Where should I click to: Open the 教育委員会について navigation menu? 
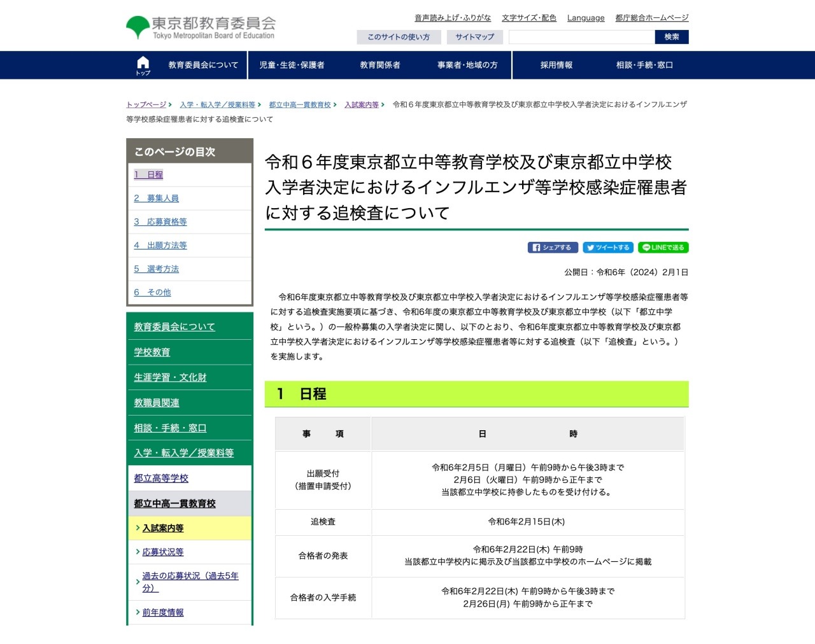tap(203, 66)
